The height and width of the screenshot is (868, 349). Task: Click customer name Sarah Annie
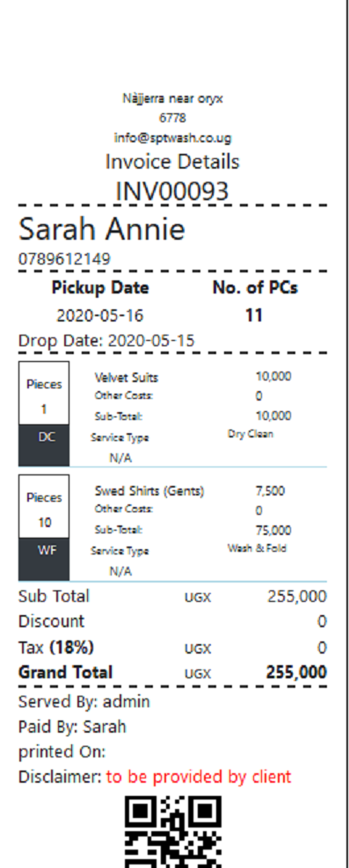[x=102, y=228]
